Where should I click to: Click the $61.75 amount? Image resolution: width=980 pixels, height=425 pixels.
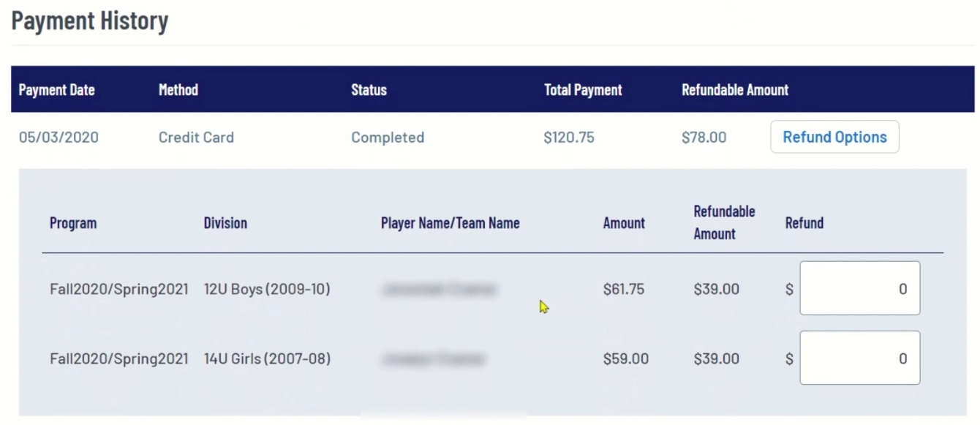point(624,289)
